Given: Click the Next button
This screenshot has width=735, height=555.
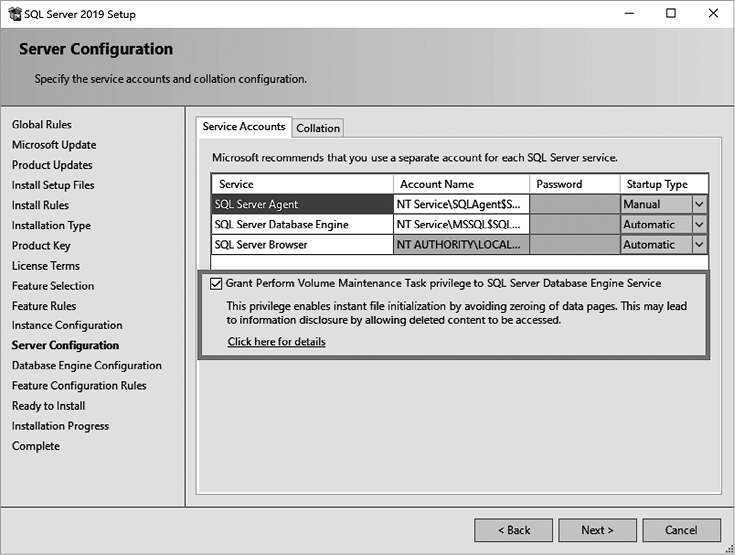Looking at the screenshot, I should (x=597, y=530).
